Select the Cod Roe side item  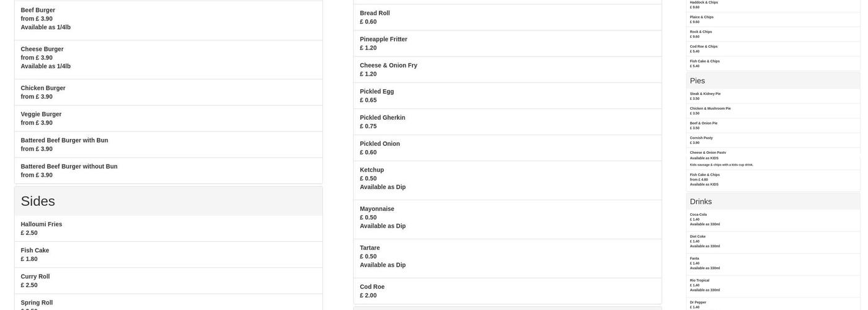coord(372,287)
